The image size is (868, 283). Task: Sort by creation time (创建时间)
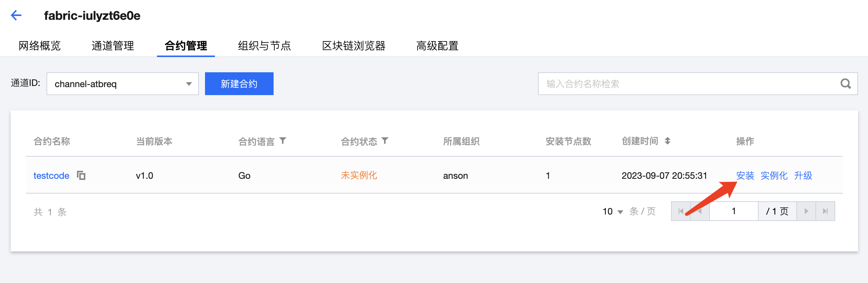[x=668, y=141]
